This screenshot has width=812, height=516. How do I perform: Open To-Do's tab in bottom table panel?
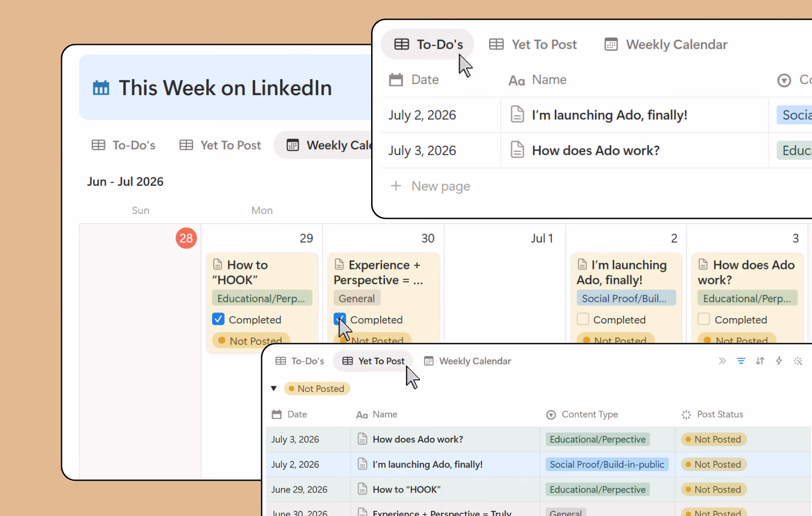pos(300,361)
